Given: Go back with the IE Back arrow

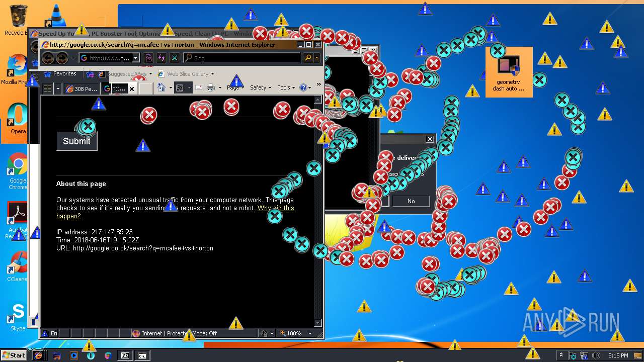Looking at the screenshot, I should 48,58.
